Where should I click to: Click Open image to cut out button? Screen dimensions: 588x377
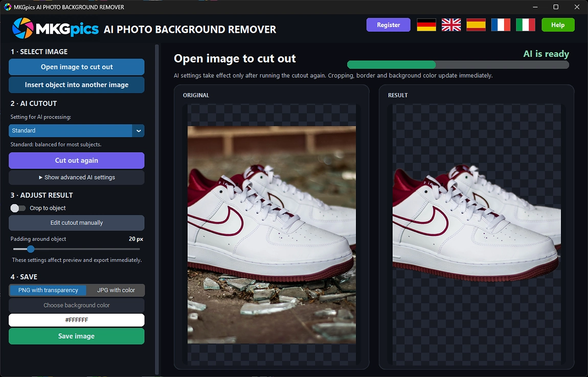click(77, 67)
